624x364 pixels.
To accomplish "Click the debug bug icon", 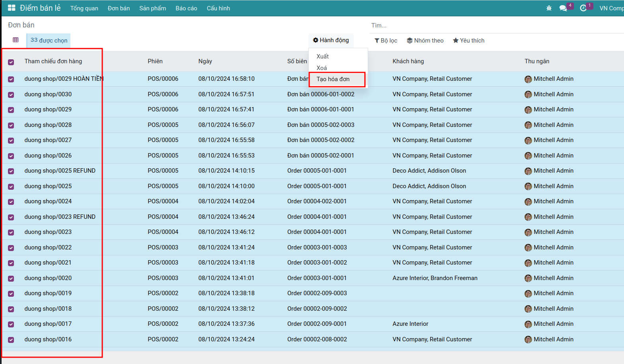I will point(549,8).
